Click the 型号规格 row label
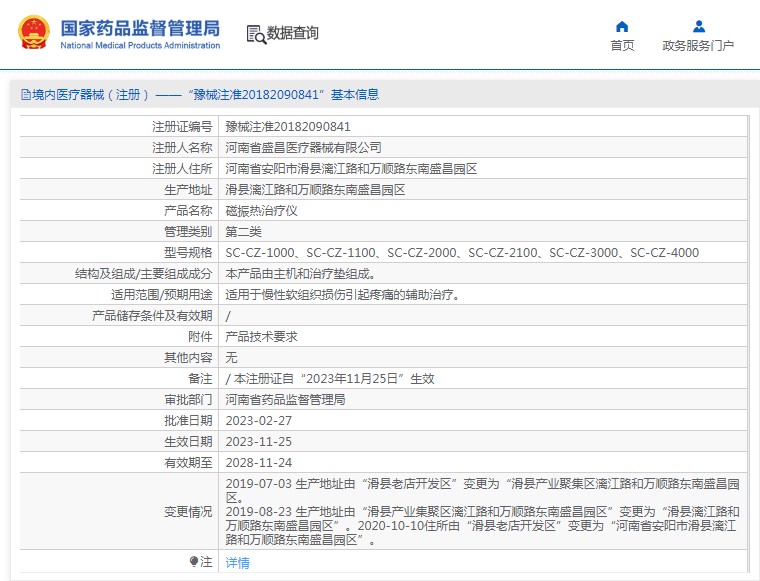760x581 pixels. [x=188, y=253]
